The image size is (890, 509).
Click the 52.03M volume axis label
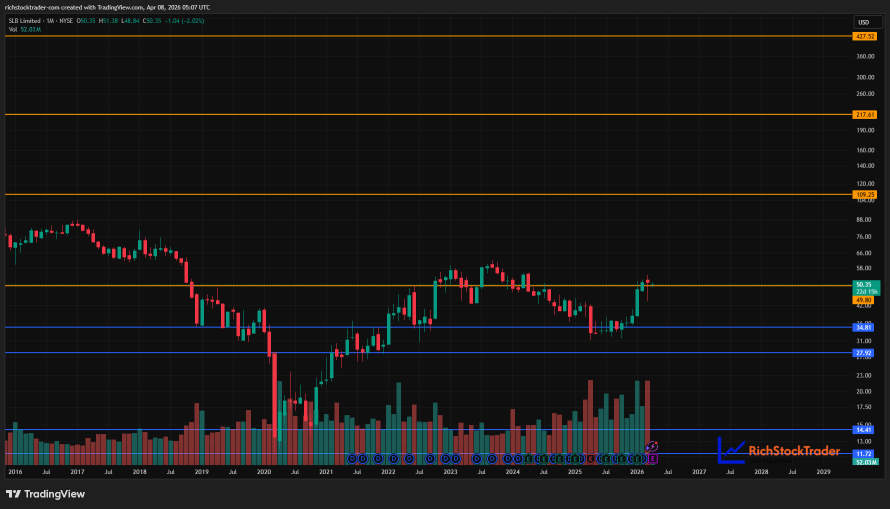click(866, 462)
